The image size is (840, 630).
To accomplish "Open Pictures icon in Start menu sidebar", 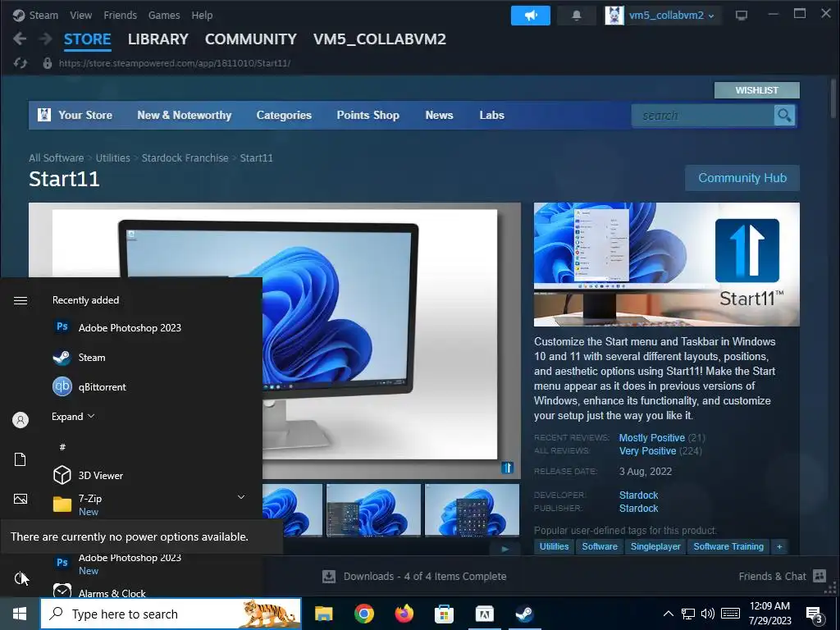I will tap(21, 499).
